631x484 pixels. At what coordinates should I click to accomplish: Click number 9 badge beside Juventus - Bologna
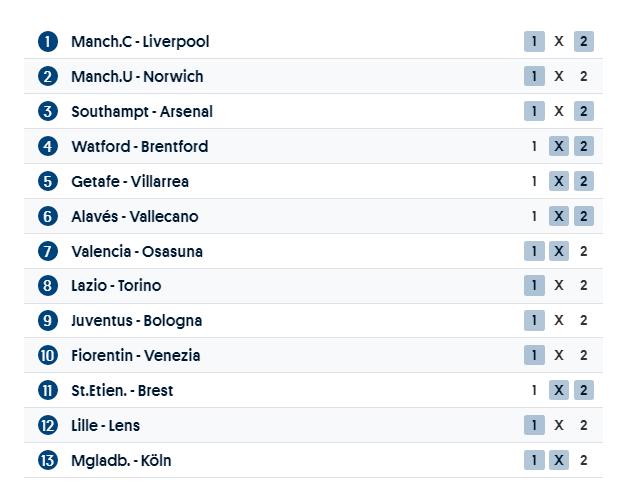(x=48, y=321)
